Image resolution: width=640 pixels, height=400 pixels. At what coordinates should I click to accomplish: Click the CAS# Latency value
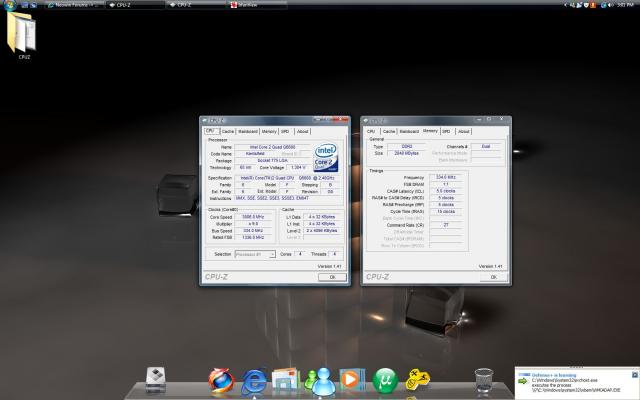pos(446,191)
